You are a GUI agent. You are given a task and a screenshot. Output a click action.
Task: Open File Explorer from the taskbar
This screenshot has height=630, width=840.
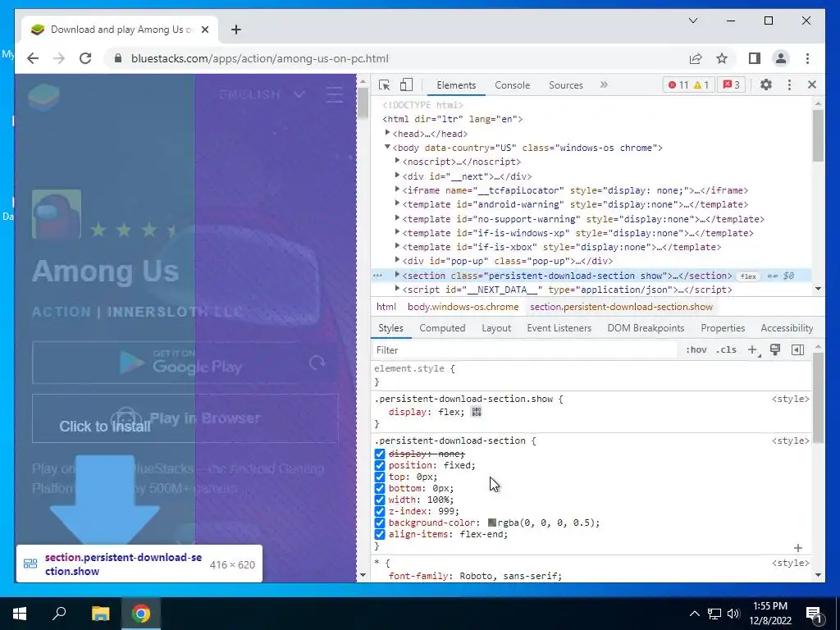pyautogui.click(x=100, y=614)
